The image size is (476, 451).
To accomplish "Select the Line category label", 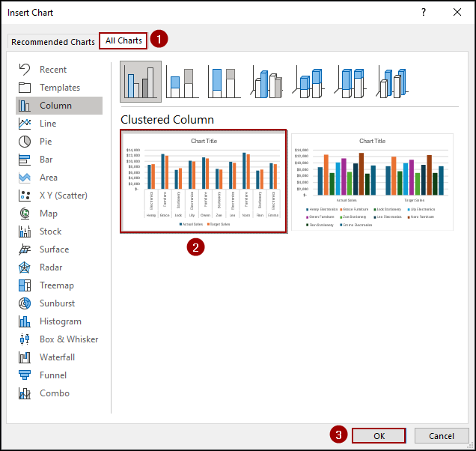I will coord(48,124).
